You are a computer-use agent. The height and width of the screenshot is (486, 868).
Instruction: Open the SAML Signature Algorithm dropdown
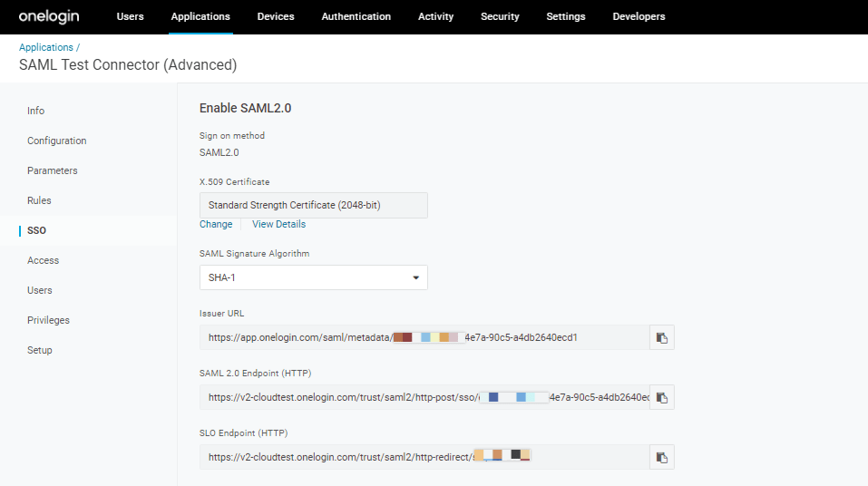click(313, 277)
